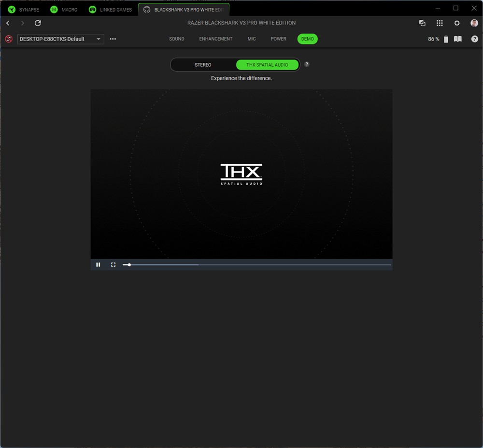
Task: Click the video progress bar
Action: [256, 265]
